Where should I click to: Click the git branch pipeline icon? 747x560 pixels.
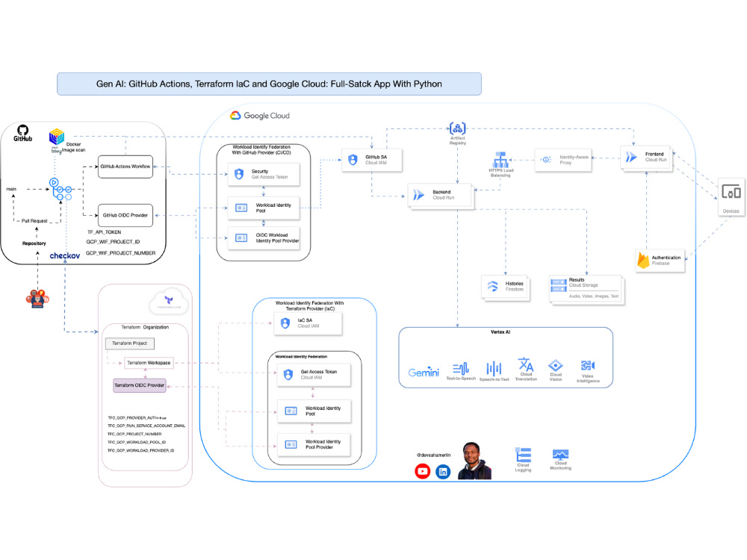(x=61, y=189)
